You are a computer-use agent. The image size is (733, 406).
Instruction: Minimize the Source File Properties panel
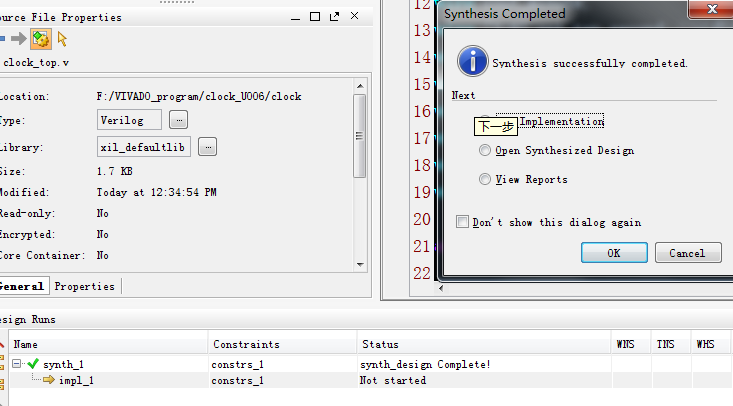(295, 17)
